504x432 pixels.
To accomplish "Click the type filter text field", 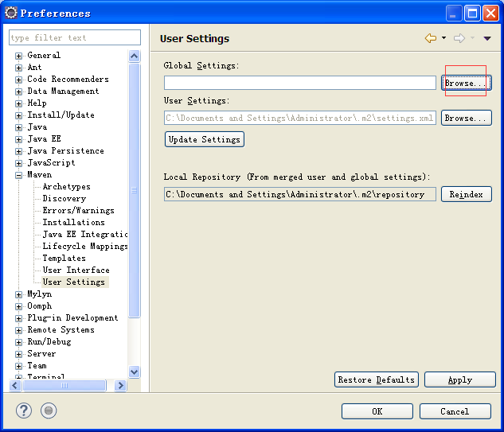I will [x=75, y=37].
